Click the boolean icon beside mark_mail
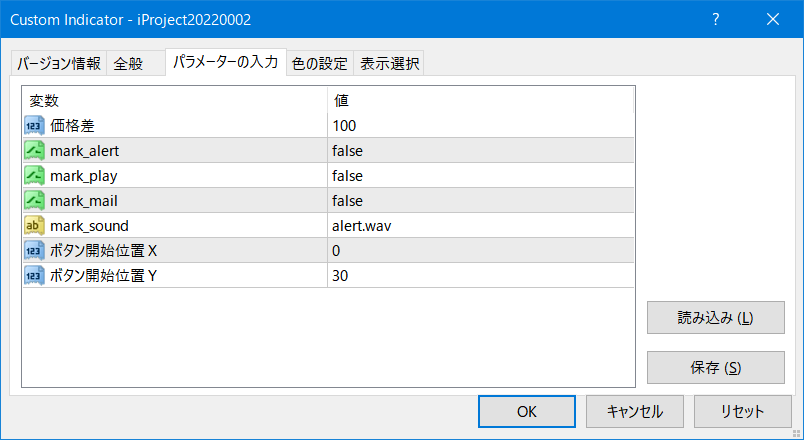 [x=34, y=201]
